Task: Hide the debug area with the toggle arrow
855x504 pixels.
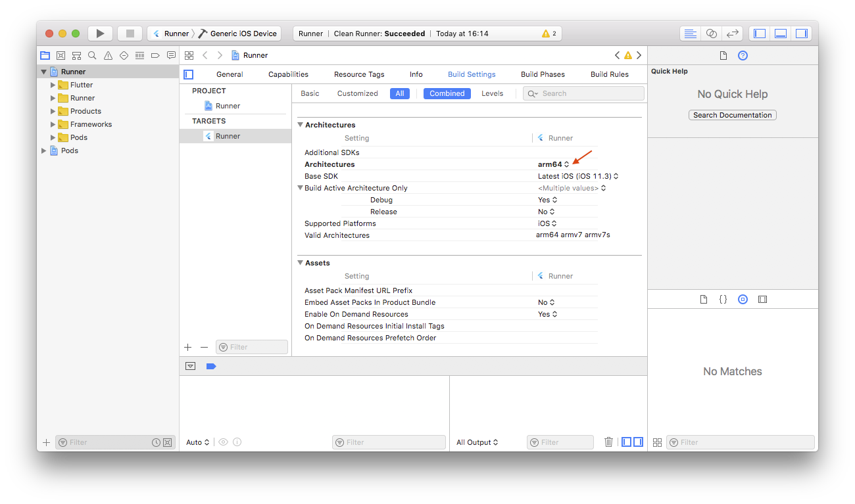Action: tap(190, 366)
